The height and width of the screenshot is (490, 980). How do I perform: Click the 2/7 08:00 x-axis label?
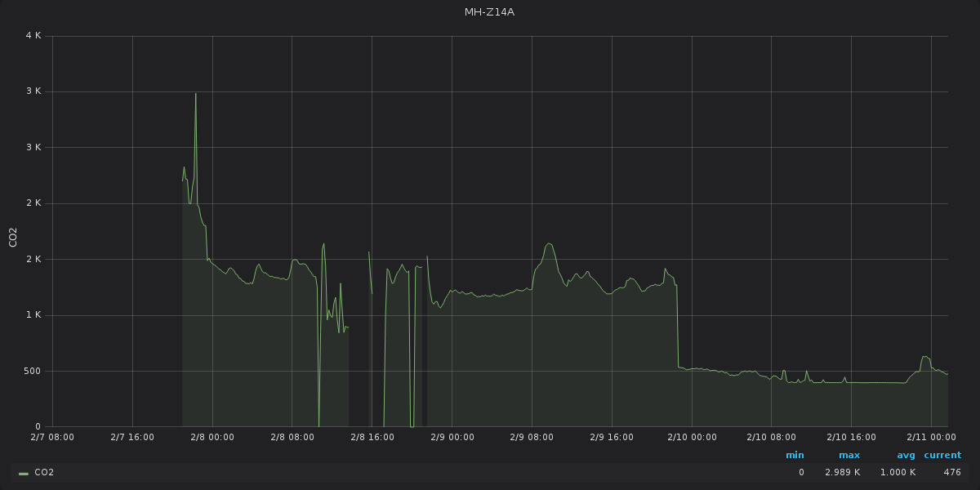52,437
